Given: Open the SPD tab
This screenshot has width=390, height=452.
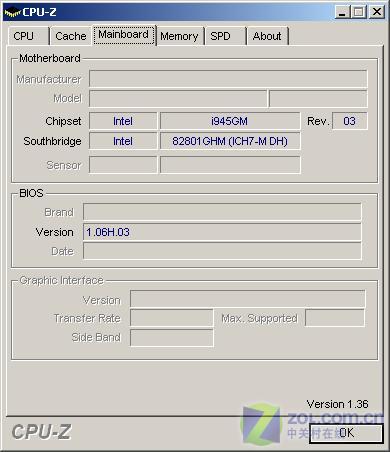Looking at the screenshot, I should (225, 36).
